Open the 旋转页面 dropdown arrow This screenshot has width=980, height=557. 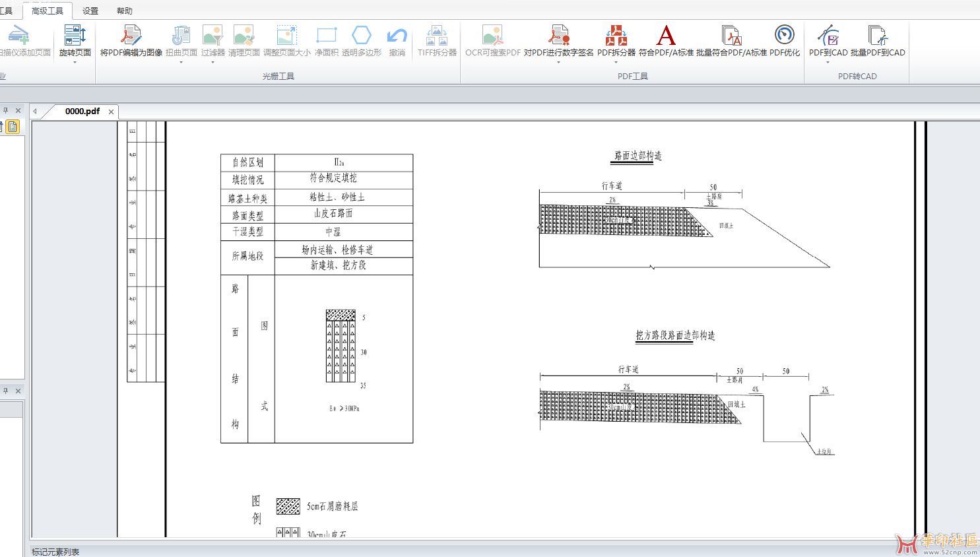[x=75, y=63]
